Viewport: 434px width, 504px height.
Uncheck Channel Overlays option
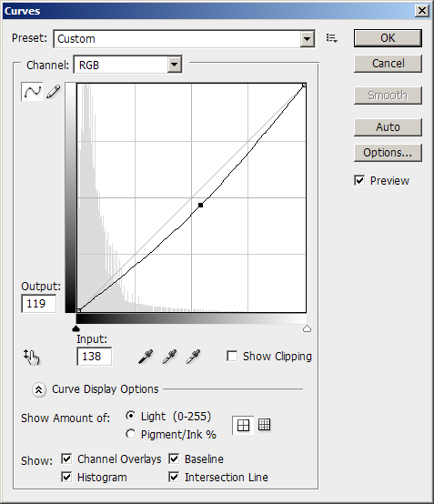pyautogui.click(x=66, y=459)
